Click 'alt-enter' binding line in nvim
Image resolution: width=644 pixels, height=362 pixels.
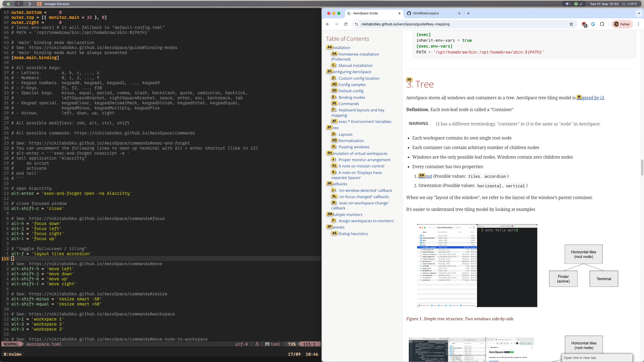point(71,193)
